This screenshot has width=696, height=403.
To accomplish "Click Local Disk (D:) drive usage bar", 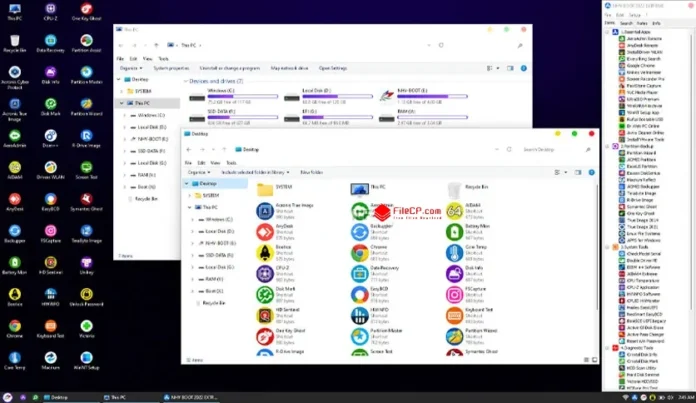I will coord(337,96).
